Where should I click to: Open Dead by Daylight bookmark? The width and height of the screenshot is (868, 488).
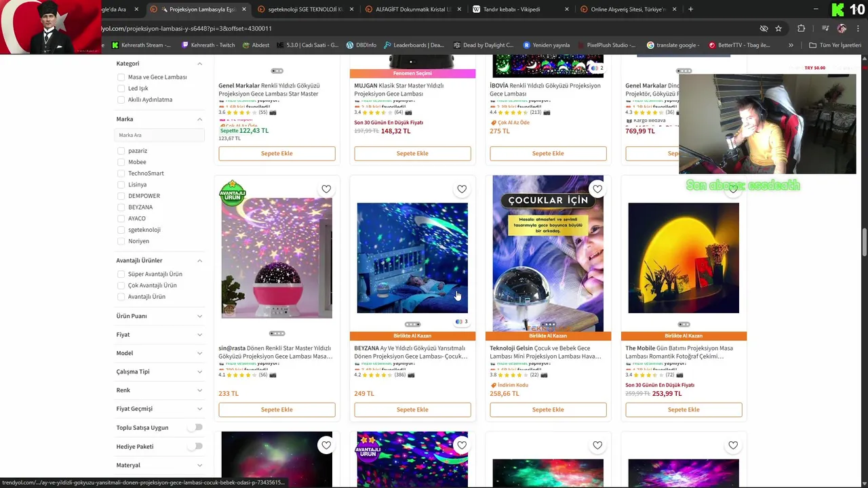[x=484, y=45]
